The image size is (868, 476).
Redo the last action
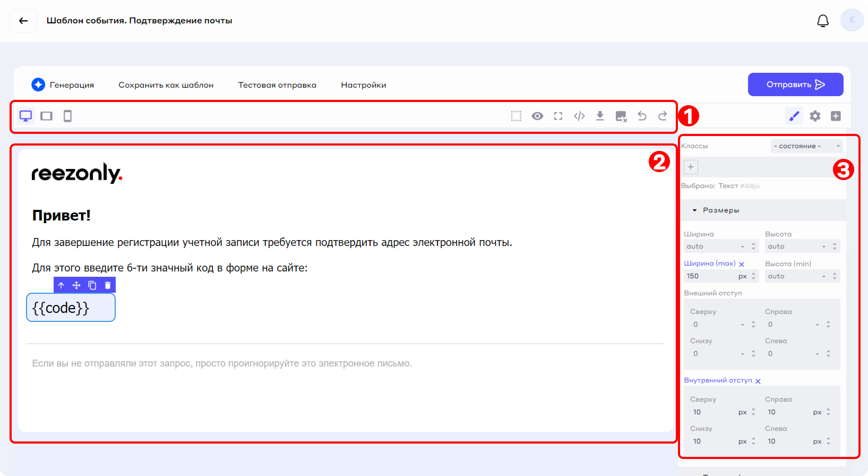(663, 116)
